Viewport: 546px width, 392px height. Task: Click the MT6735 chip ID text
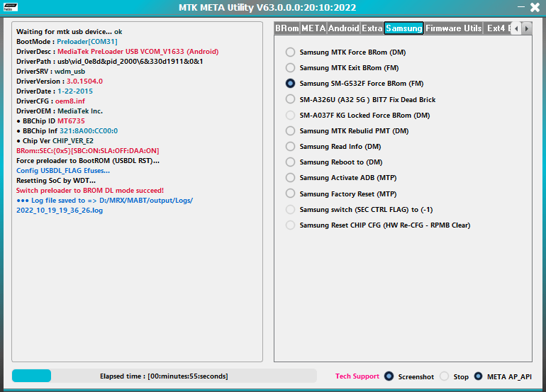pos(71,121)
